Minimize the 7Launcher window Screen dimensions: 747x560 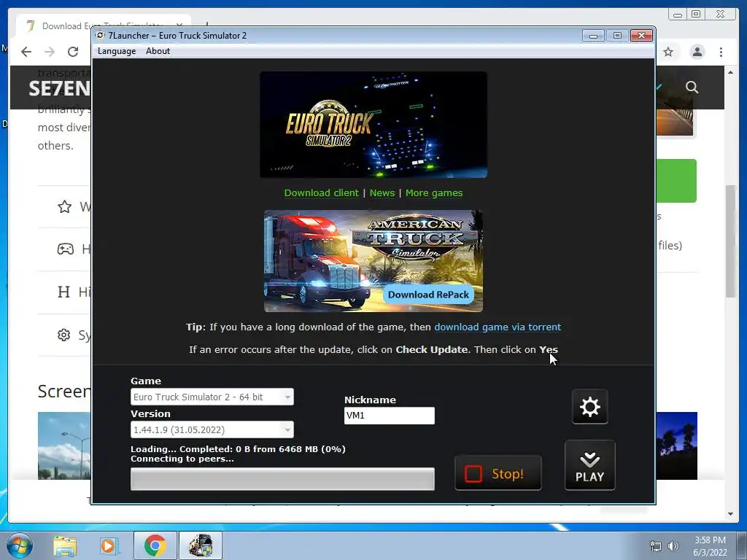pyautogui.click(x=593, y=36)
